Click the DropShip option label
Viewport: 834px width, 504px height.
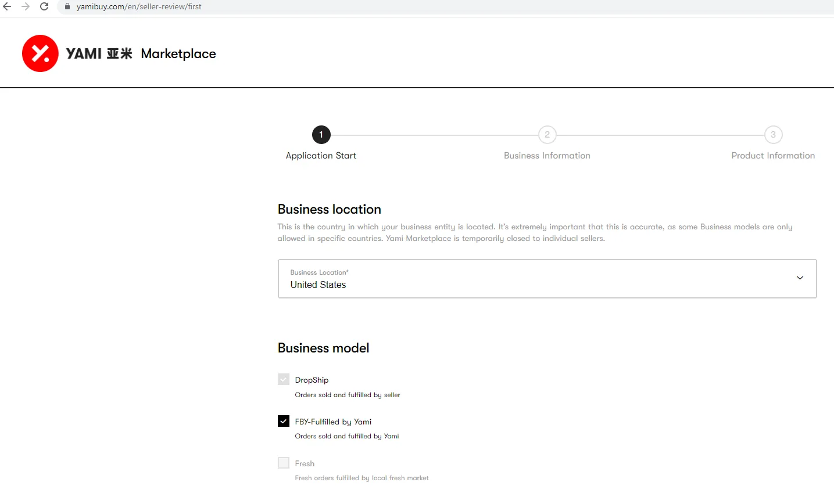pyautogui.click(x=312, y=380)
